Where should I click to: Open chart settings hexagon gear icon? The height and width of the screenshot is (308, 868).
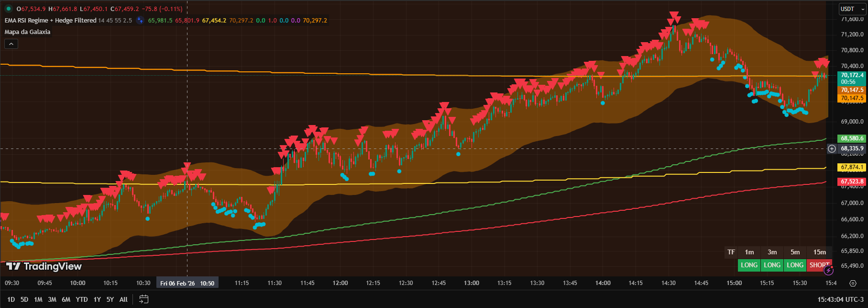(x=853, y=283)
